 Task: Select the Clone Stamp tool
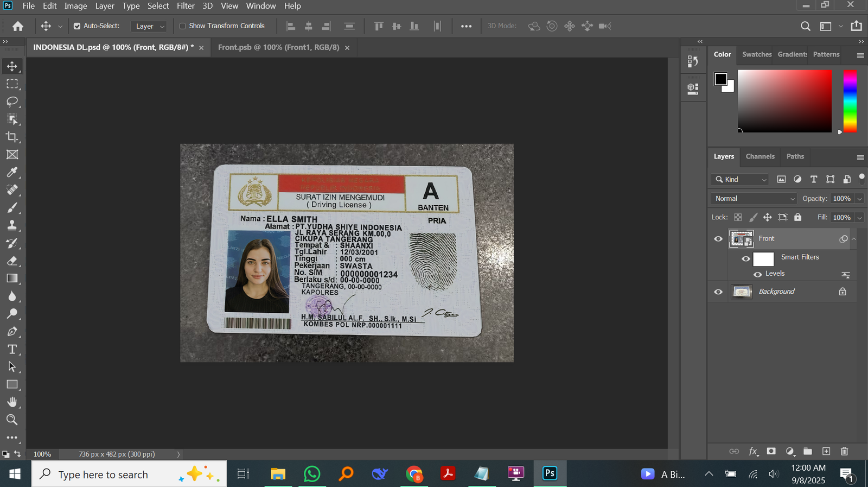[12, 225]
